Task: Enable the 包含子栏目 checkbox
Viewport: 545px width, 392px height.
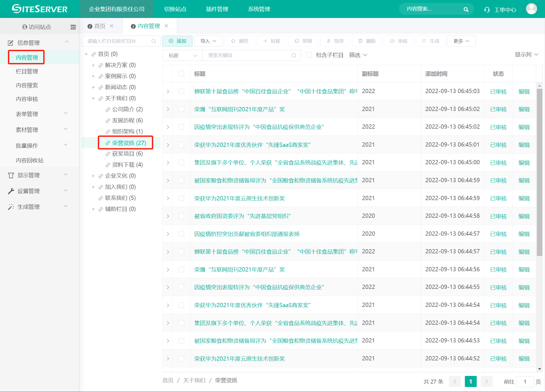Action: pyautogui.click(x=309, y=55)
